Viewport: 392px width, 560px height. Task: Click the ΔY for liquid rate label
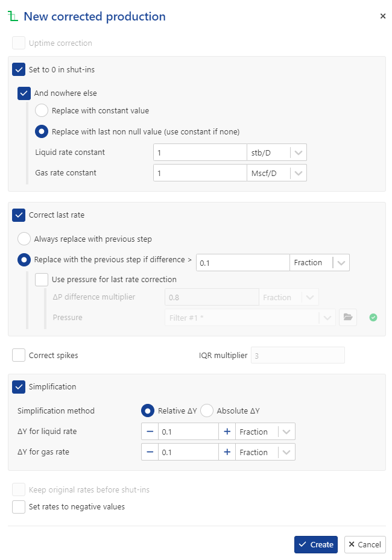[47, 432]
